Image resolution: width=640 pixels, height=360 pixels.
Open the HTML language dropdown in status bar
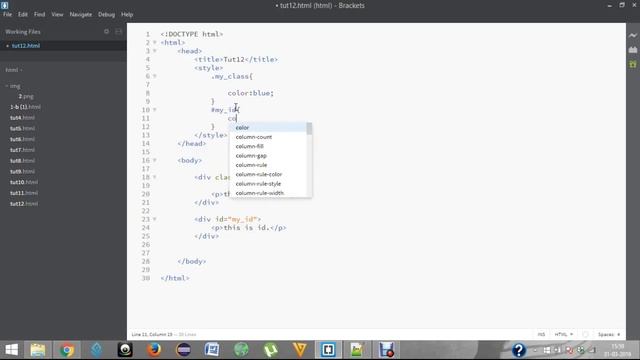click(x=563, y=334)
